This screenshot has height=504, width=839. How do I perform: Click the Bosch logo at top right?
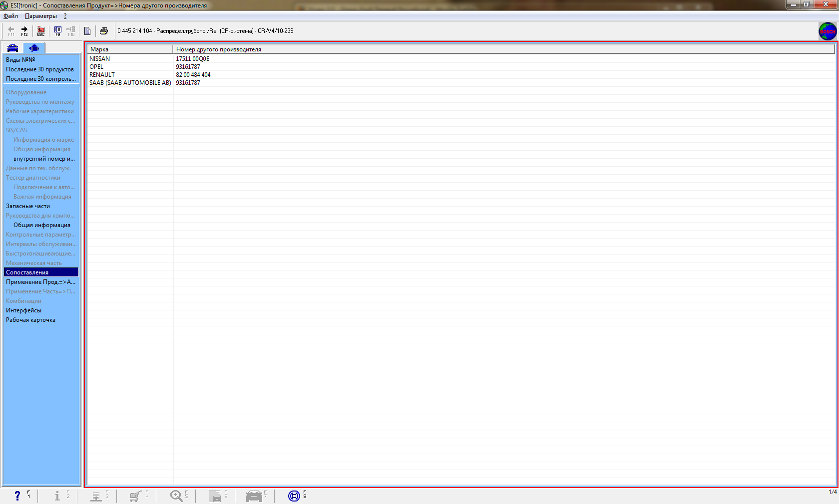(828, 31)
